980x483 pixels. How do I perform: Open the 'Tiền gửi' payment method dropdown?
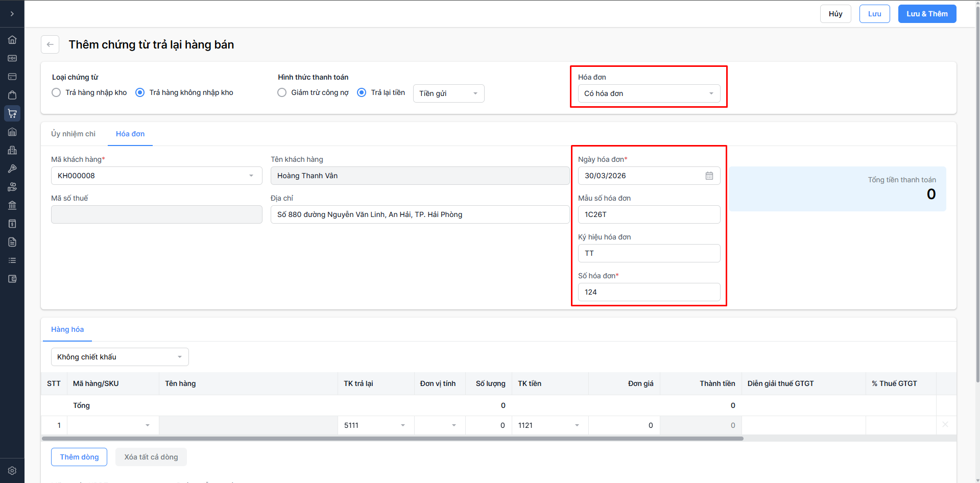click(x=448, y=93)
